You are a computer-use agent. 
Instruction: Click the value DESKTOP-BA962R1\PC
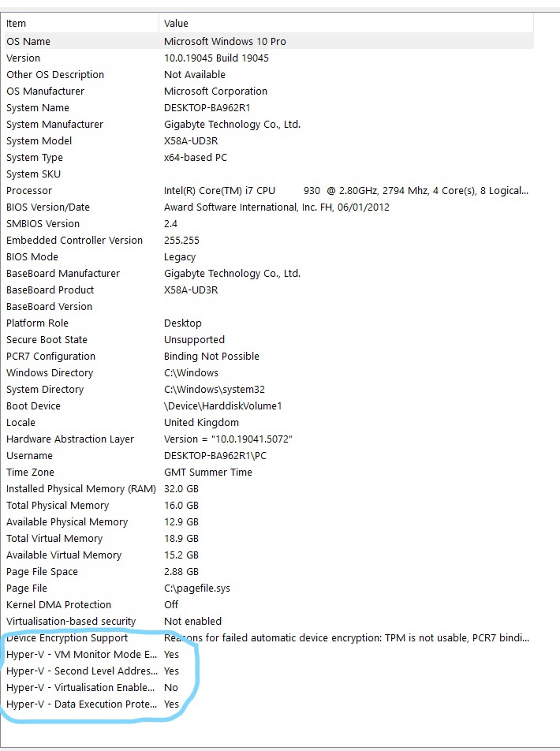pos(215,455)
